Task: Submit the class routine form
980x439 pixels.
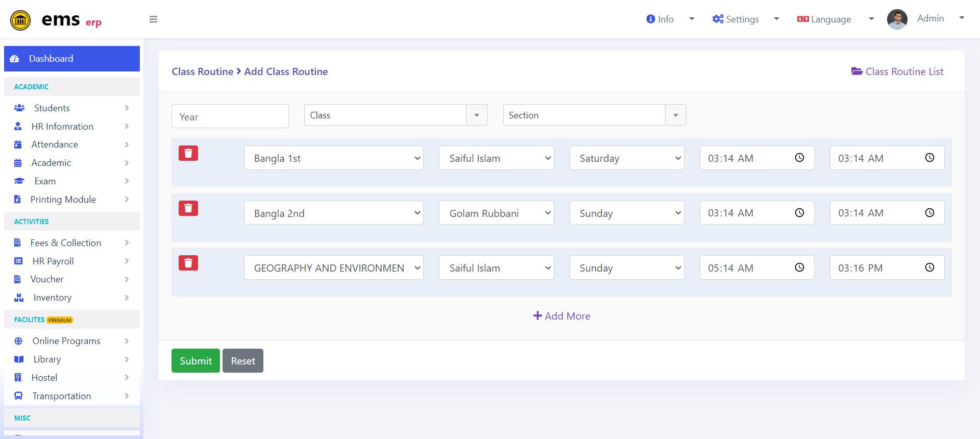Action: click(195, 361)
